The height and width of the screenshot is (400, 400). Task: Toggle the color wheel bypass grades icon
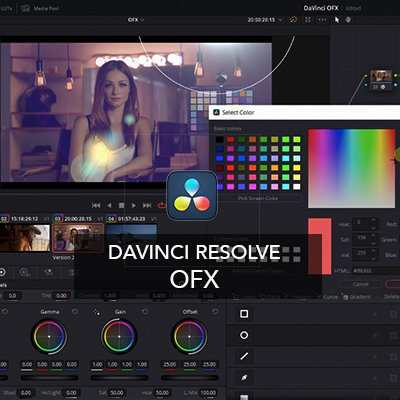(x=293, y=20)
